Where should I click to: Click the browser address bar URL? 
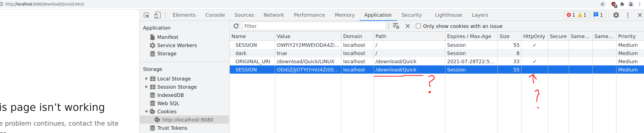[x=45, y=4]
